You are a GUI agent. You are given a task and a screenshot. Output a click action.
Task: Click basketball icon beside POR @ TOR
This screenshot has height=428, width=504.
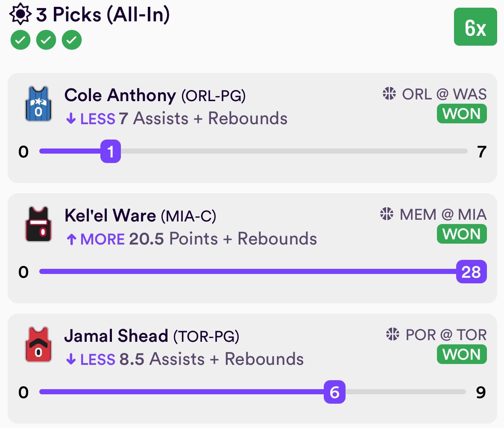tap(393, 334)
